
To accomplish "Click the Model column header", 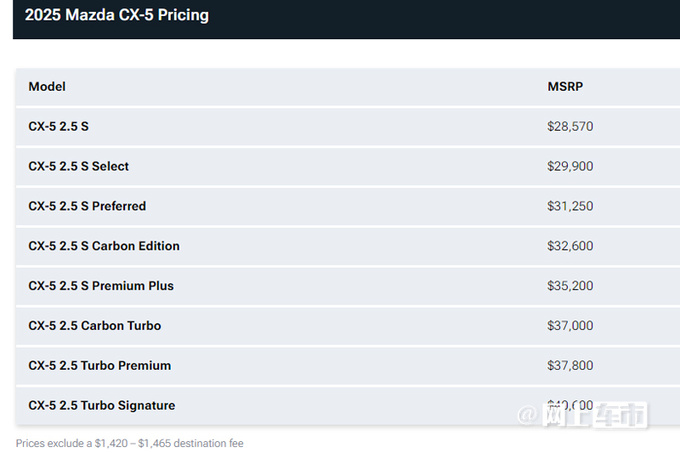I will tap(47, 87).
